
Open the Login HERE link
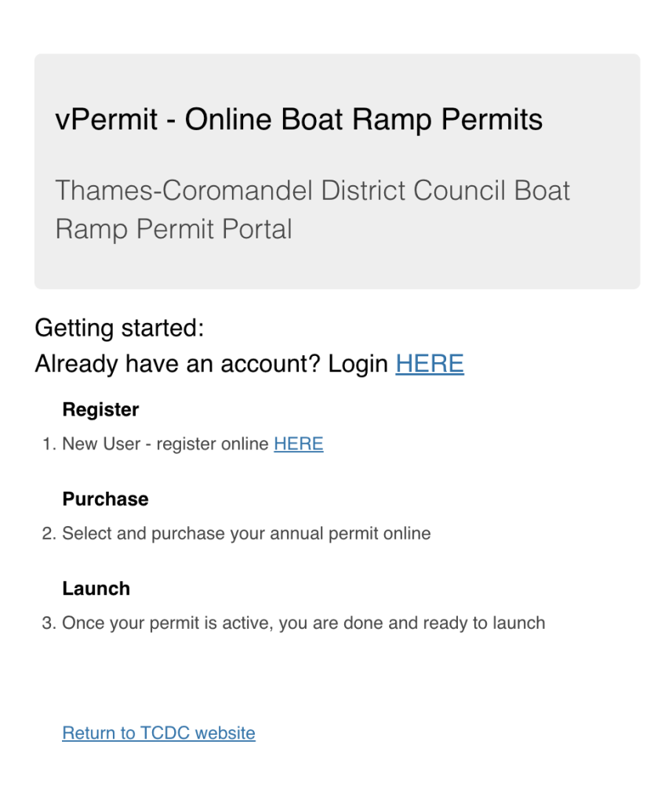(x=429, y=364)
